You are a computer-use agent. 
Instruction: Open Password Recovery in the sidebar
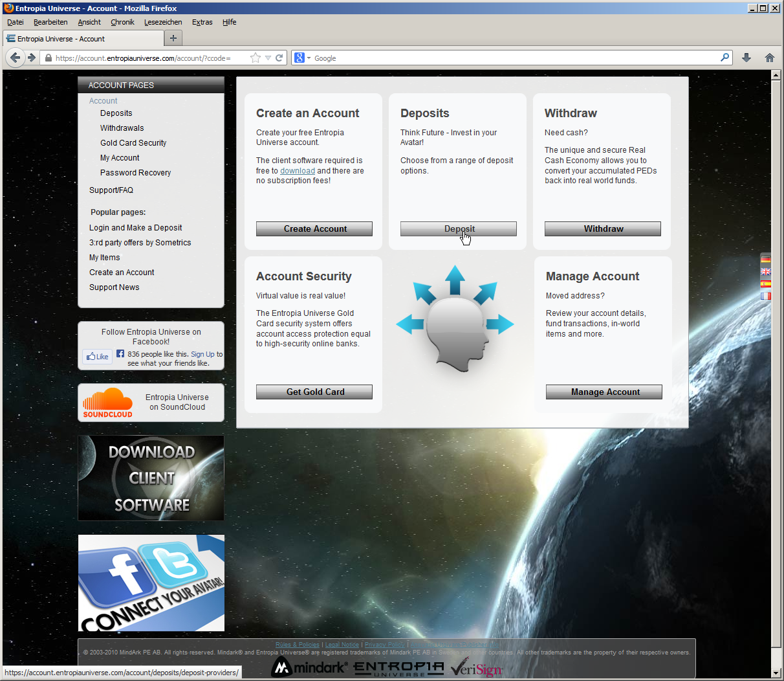[x=135, y=173]
